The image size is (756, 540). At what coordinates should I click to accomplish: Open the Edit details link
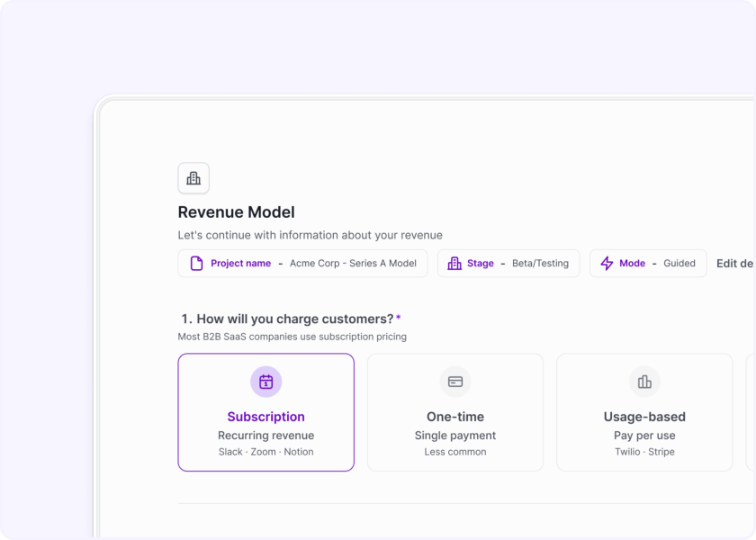pos(735,264)
